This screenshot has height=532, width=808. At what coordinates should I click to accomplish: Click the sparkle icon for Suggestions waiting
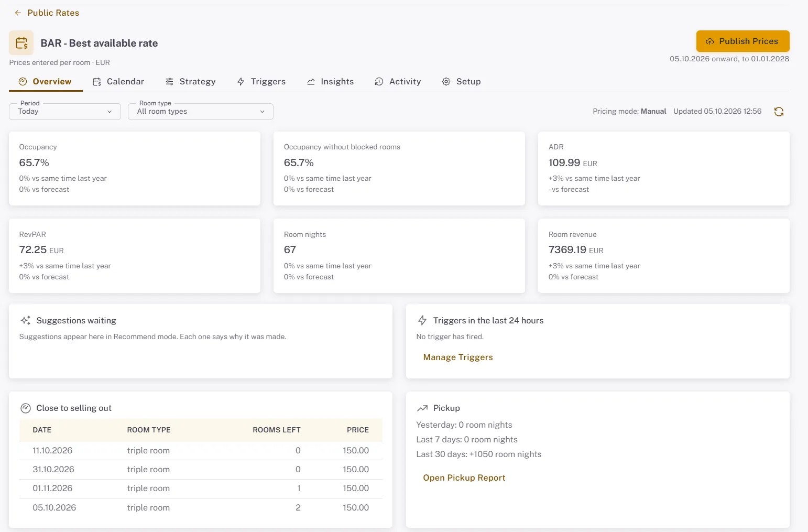pyautogui.click(x=25, y=320)
